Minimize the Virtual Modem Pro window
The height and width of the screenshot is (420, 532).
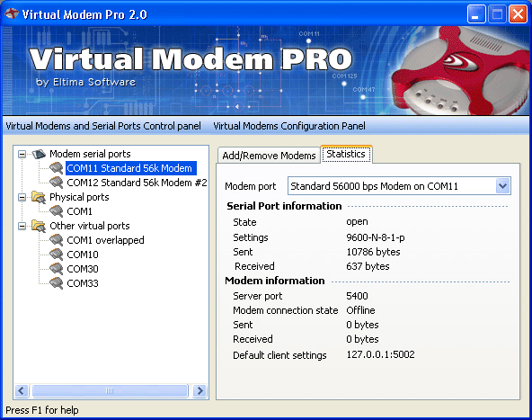point(476,14)
